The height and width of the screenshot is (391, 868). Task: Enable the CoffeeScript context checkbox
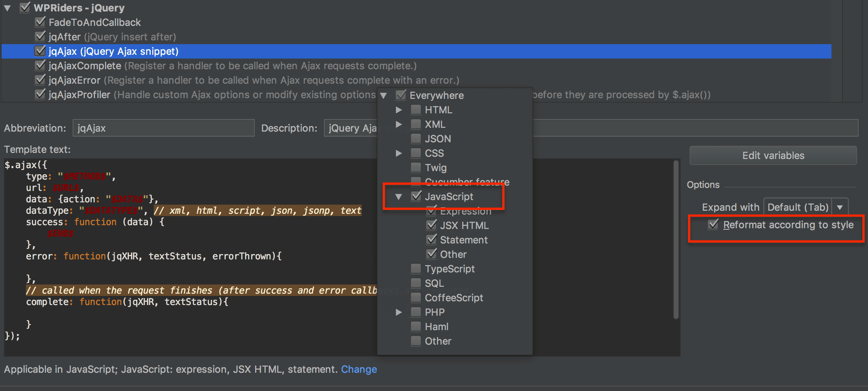click(416, 297)
